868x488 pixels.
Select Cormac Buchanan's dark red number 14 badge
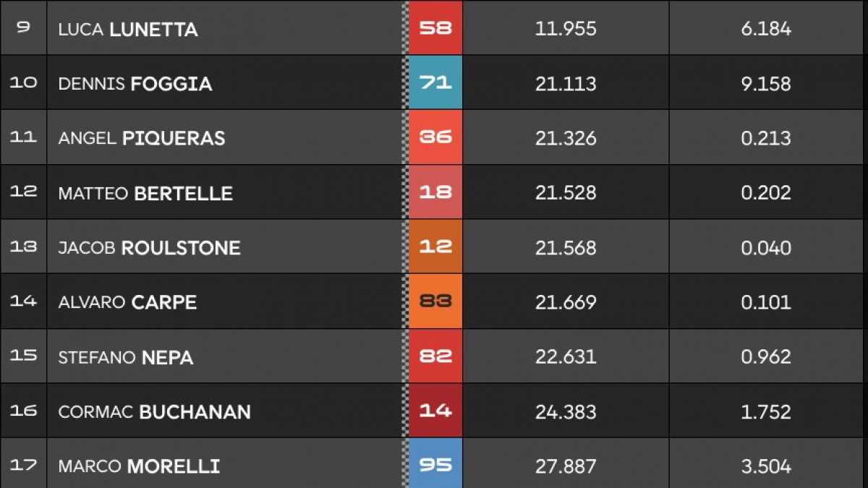click(x=435, y=411)
